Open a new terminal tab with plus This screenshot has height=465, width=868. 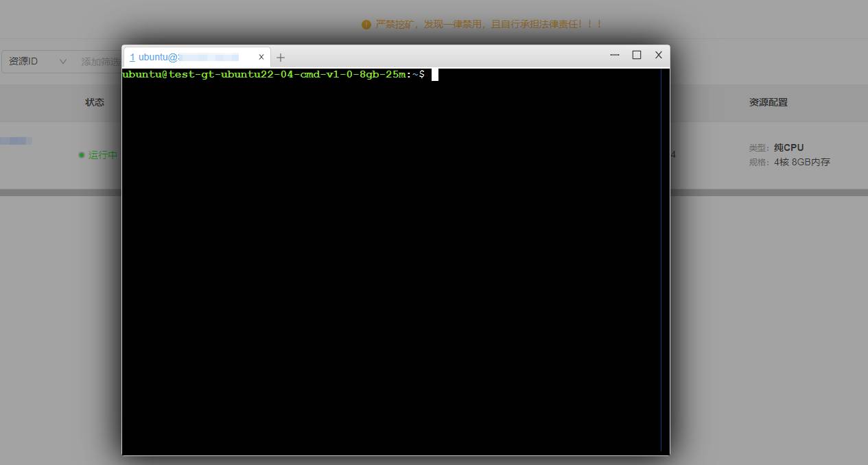tap(280, 58)
